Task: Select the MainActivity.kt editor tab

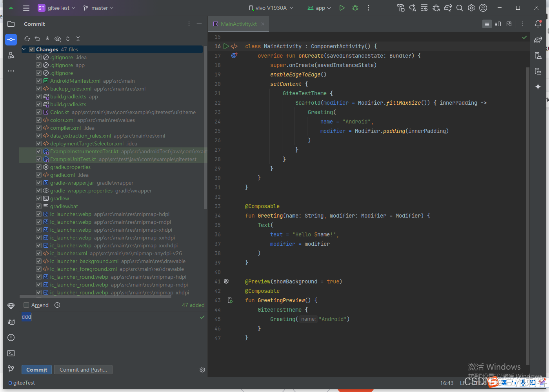Action: 238,24
